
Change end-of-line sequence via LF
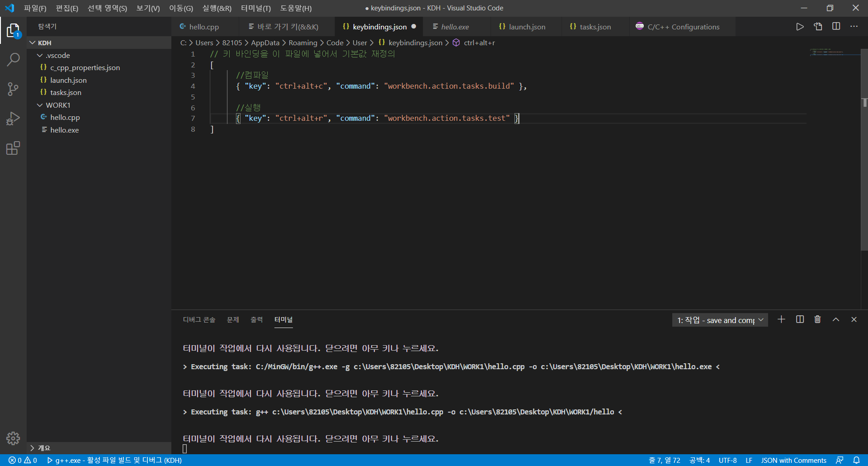(749, 460)
